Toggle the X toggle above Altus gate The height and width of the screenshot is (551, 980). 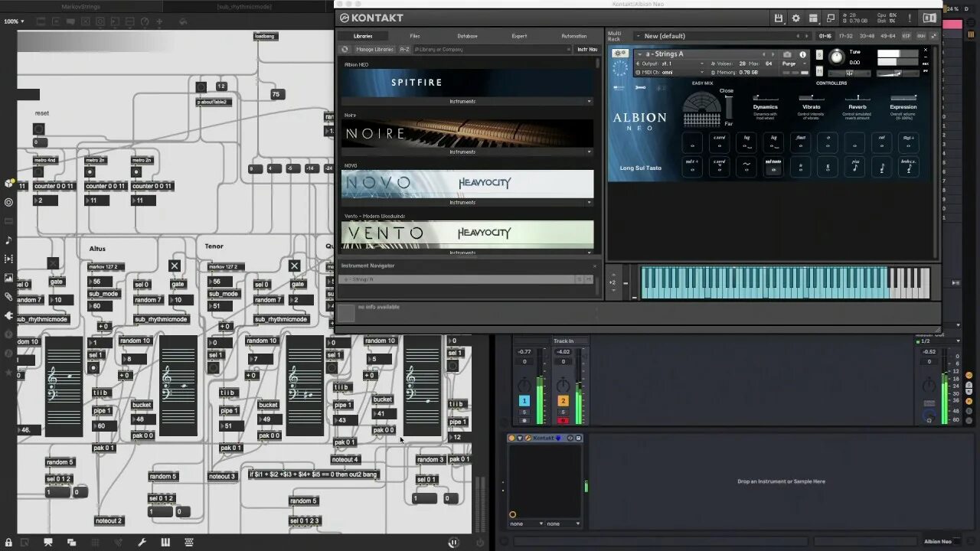tap(174, 266)
